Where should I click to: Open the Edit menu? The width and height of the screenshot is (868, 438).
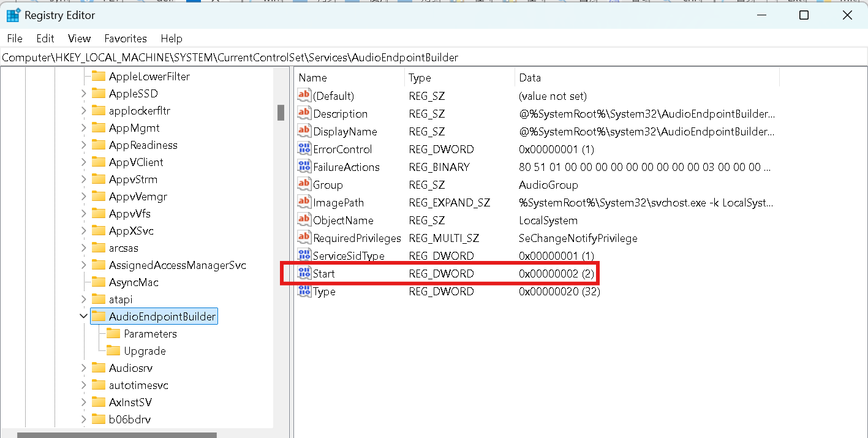45,38
